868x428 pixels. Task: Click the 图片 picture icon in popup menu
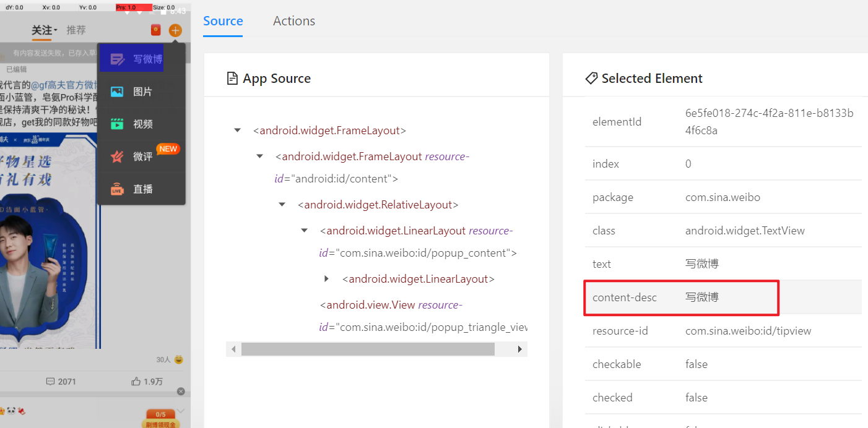click(x=117, y=92)
